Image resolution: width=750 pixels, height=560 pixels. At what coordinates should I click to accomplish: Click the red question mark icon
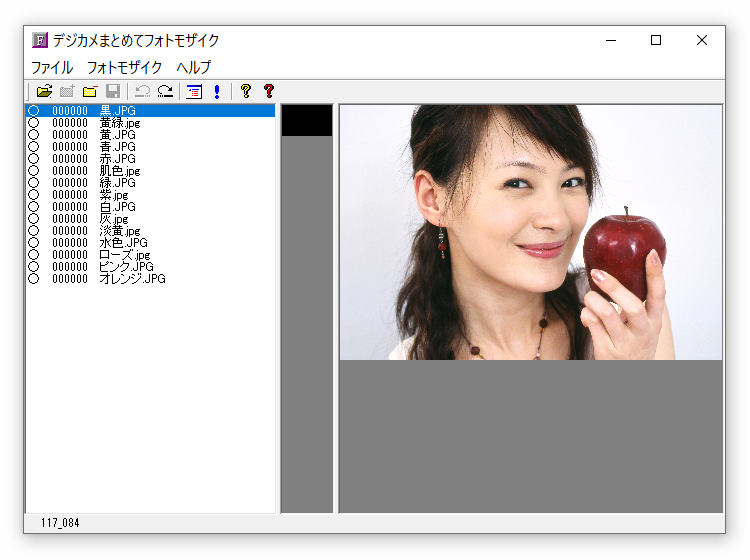(x=269, y=91)
